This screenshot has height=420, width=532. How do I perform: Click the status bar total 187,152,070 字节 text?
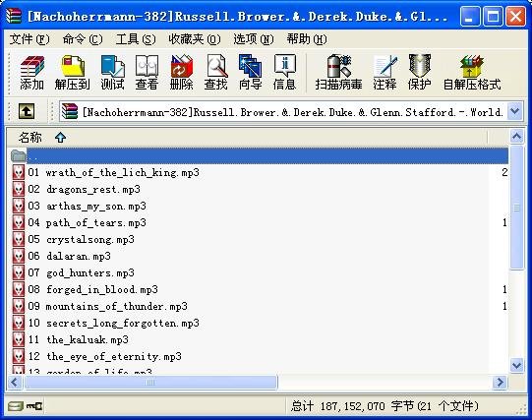[384, 406]
